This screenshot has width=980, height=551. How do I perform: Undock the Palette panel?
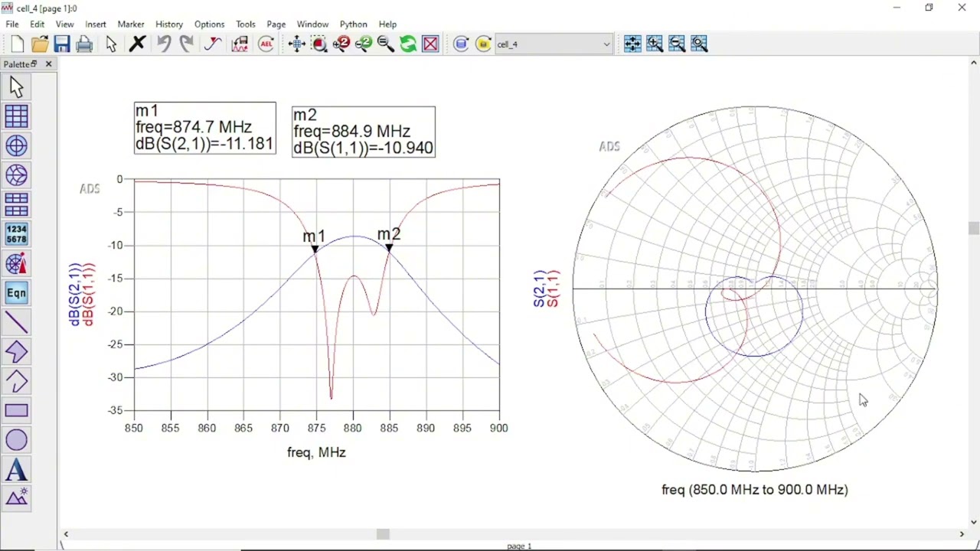[34, 64]
